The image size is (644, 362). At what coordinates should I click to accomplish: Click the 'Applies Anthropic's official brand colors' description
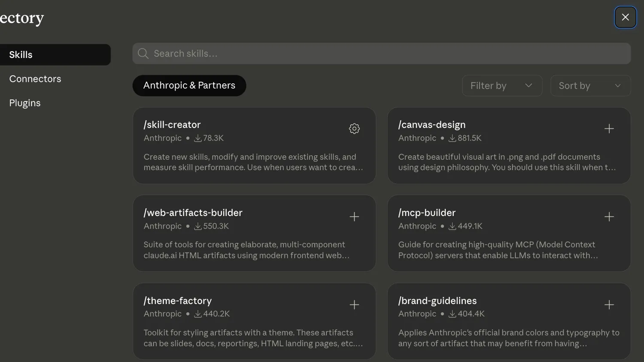[x=509, y=338]
